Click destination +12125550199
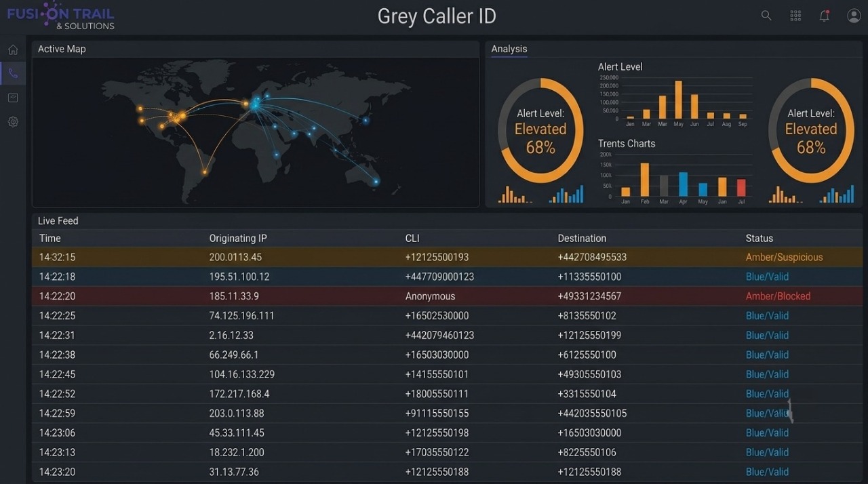This screenshot has width=868, height=484. click(x=589, y=336)
